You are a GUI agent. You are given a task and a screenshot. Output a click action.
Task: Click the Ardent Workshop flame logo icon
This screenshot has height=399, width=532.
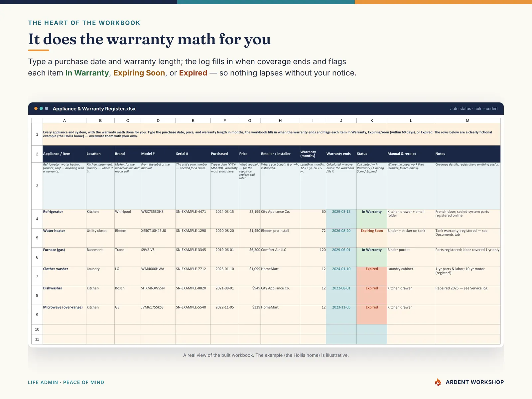click(x=438, y=382)
